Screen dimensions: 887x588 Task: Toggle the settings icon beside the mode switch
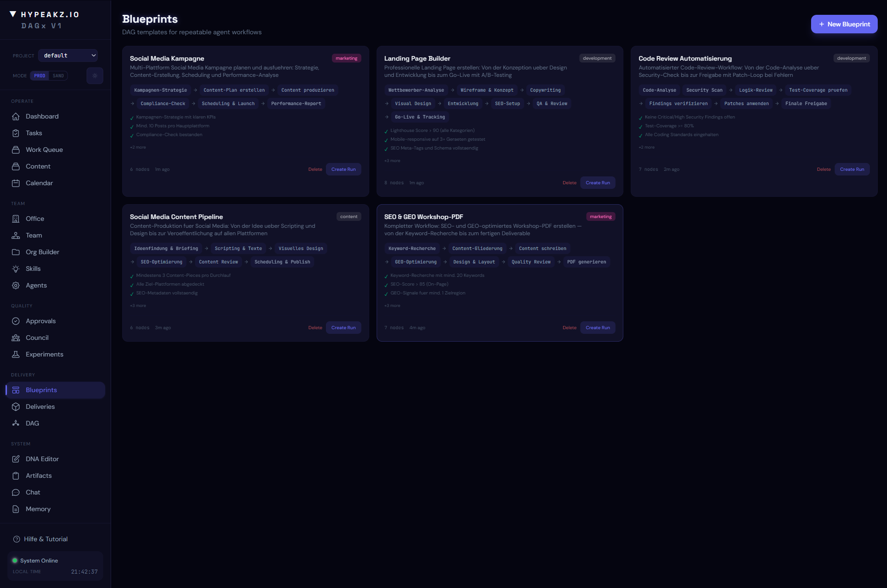click(x=95, y=75)
